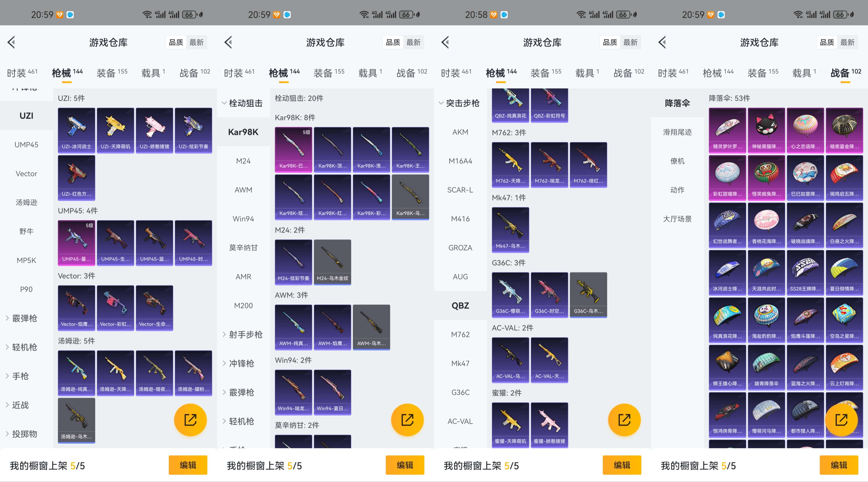The height and width of the screenshot is (482, 868).
Task: Collapse the 突击步枪 section
Action: (x=460, y=103)
